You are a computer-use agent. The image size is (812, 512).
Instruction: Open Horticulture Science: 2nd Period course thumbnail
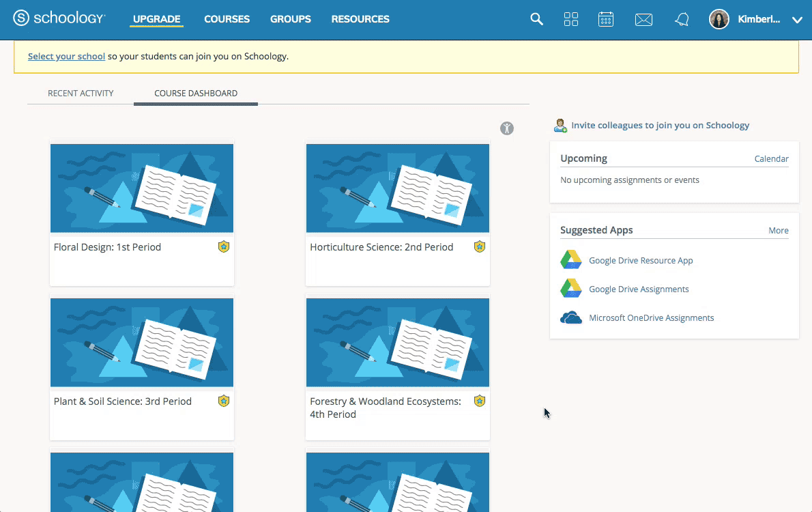[x=398, y=188]
